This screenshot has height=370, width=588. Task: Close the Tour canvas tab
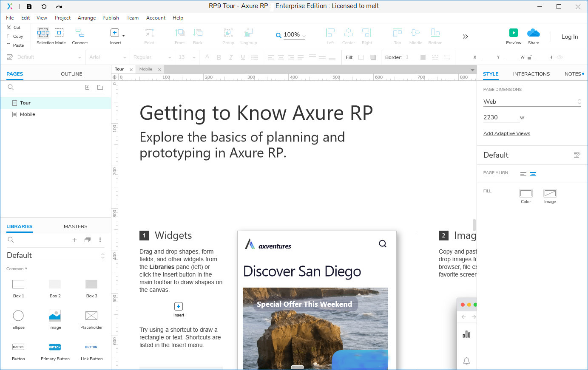coord(131,70)
